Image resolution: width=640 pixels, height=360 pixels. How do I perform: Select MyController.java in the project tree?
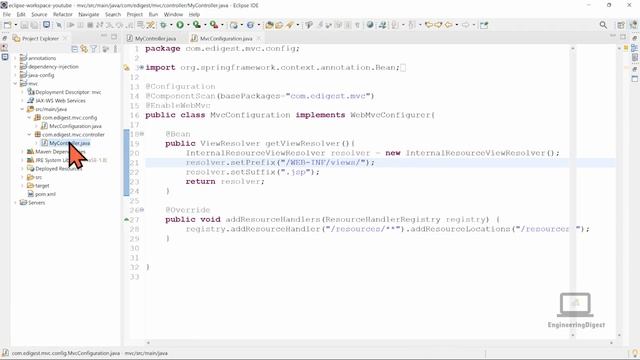coord(69,143)
